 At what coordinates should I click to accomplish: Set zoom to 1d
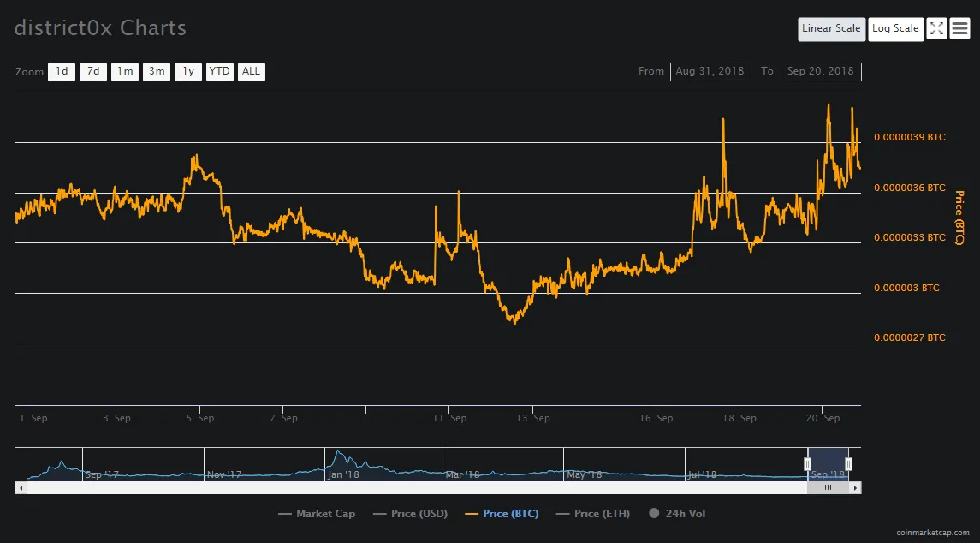point(62,71)
